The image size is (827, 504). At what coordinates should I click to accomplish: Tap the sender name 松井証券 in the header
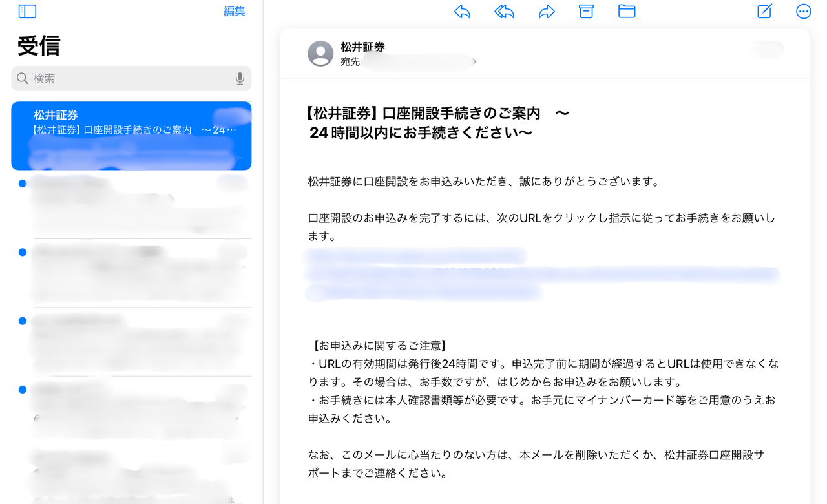coord(362,47)
